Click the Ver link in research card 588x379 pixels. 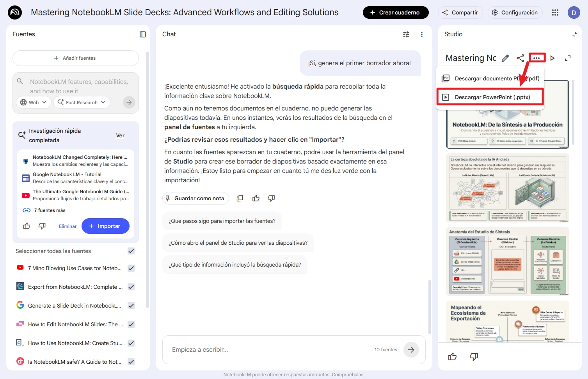[x=120, y=135]
